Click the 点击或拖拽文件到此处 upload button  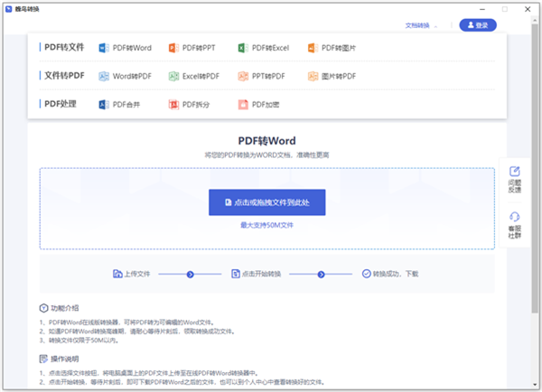pos(266,202)
